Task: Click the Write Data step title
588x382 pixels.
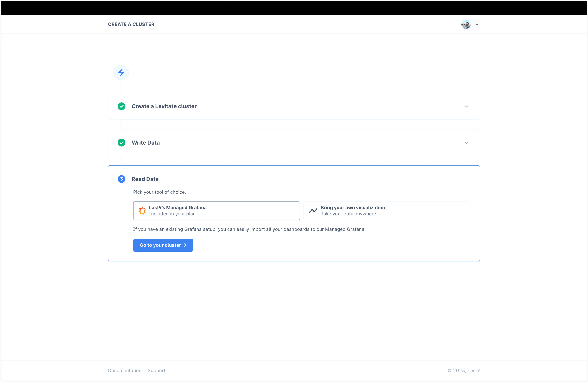Action: pos(146,143)
